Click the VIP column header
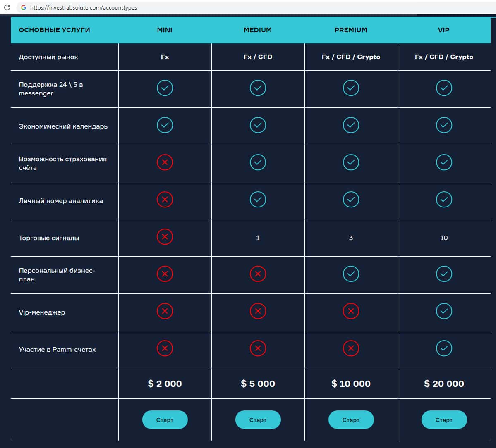Screen dimensions: 496x448 (x=444, y=30)
